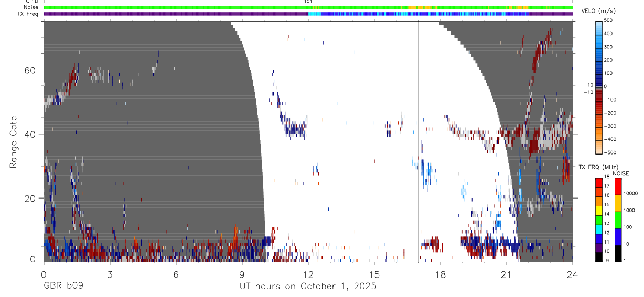Pick the green 100–1000 NOISE swatch
The image size is (644, 297).
click(618, 220)
